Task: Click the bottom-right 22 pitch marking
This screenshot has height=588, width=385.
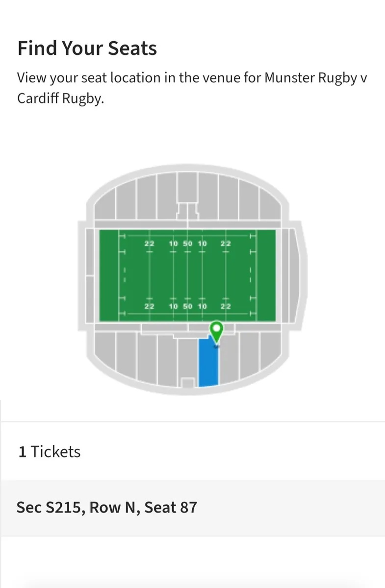Action: [226, 306]
